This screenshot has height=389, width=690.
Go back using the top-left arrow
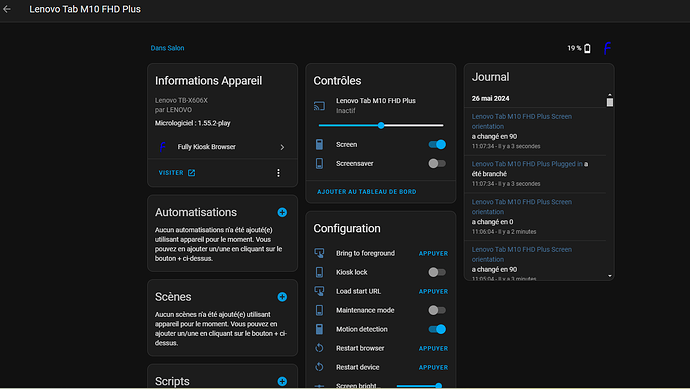pos(7,9)
